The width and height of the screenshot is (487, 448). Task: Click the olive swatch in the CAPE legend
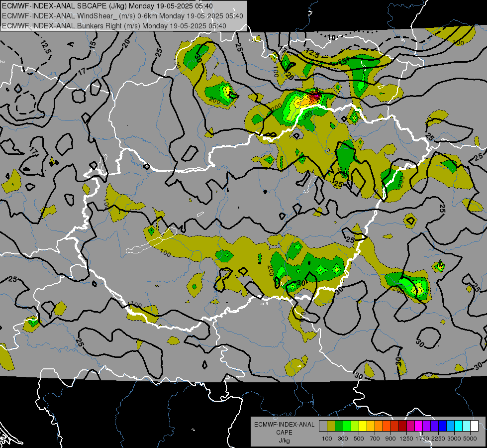(331, 426)
